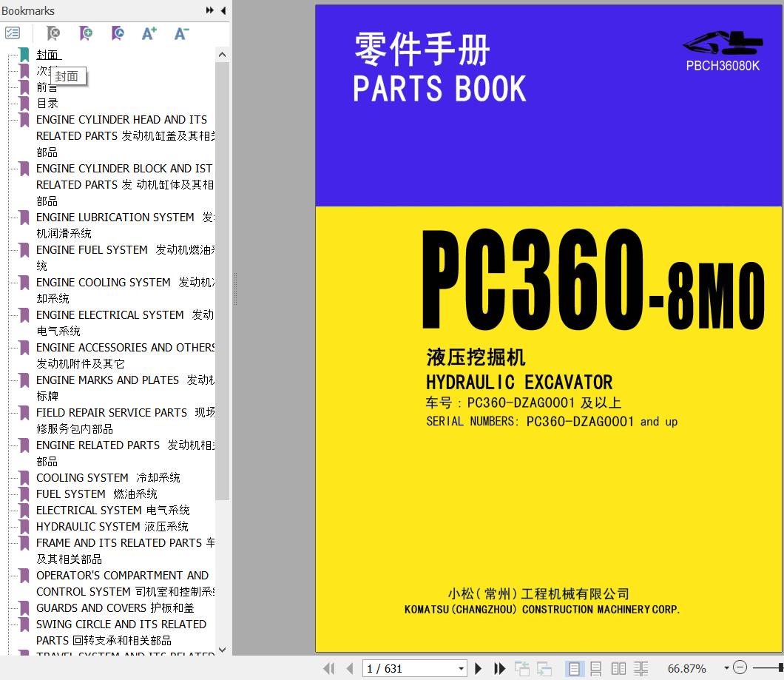Open ELECTRICAL SYSTEM 电气系统 bookmark

(x=113, y=510)
